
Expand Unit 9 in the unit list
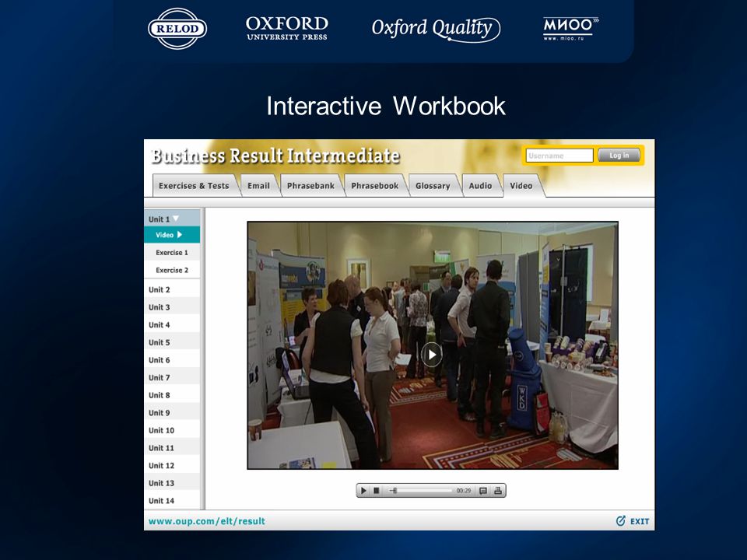click(x=172, y=413)
